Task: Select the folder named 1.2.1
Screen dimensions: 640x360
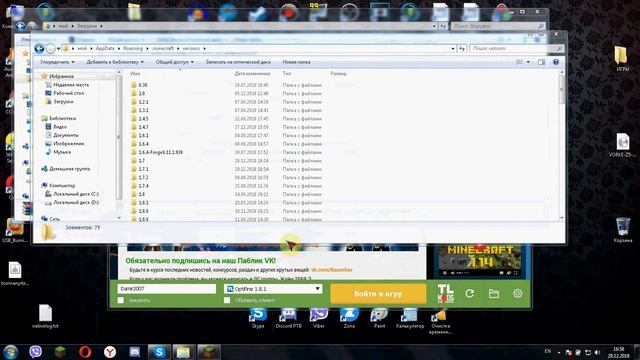Action: point(143,102)
